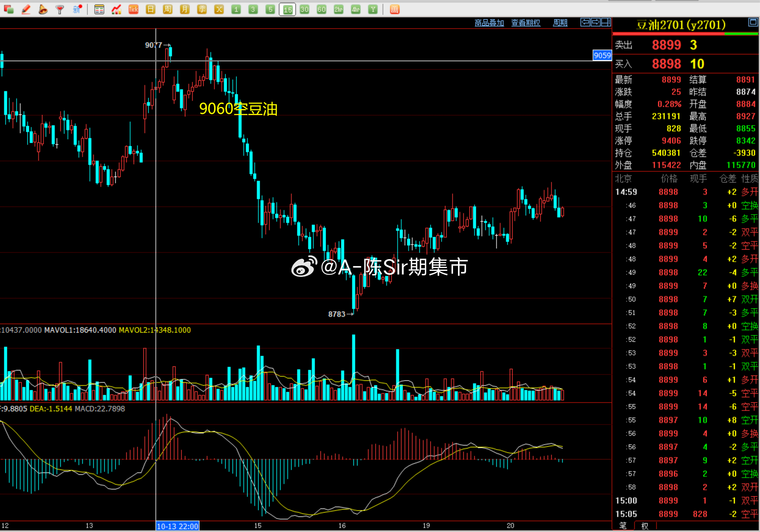Select the red pencil drawing tool icon
This screenshot has width=760, height=532.
click(x=26, y=9)
